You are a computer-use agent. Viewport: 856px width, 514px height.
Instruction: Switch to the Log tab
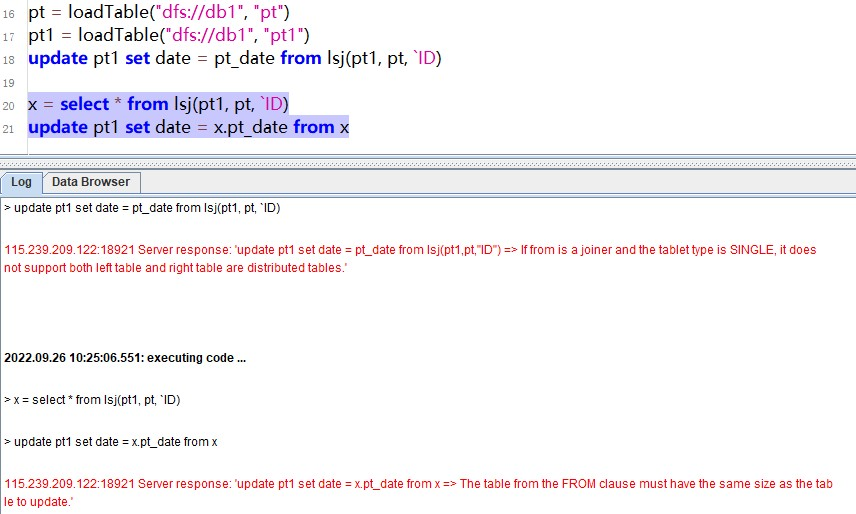coord(21,182)
